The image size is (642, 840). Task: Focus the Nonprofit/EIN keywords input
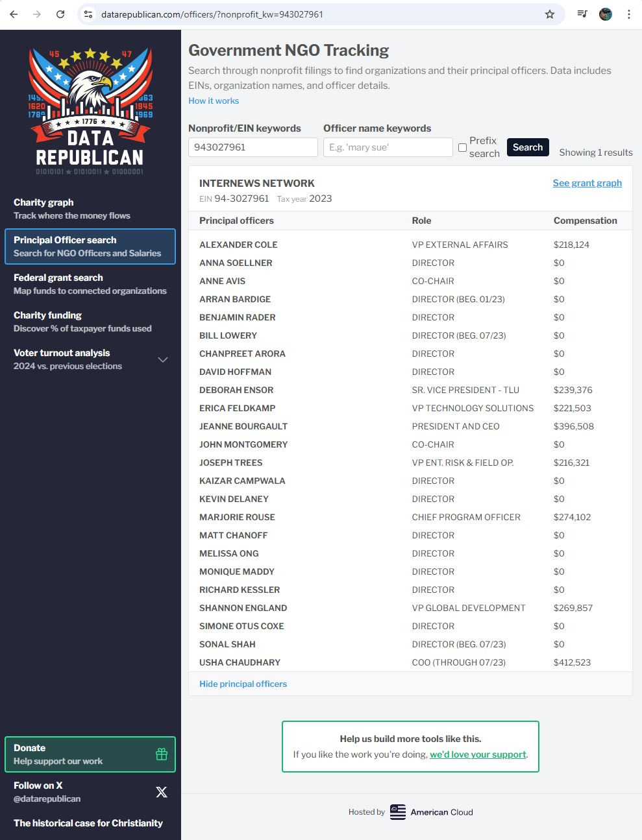click(253, 147)
